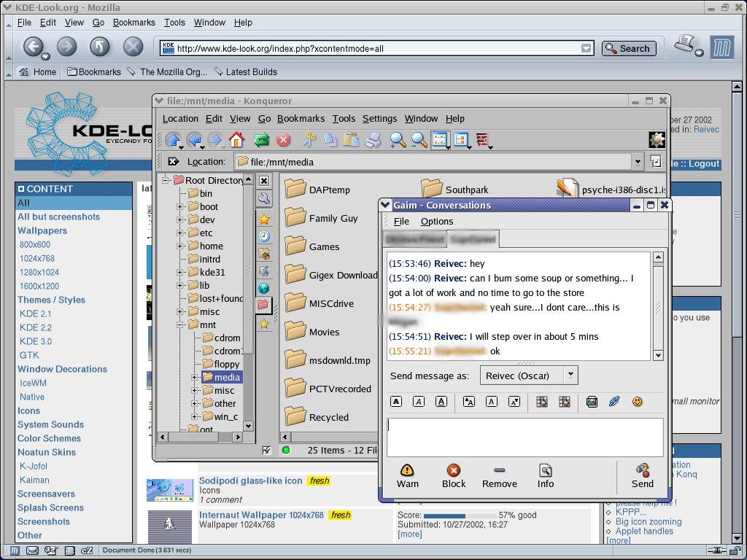Click the KDE gear animation icon in Konqueror
The image size is (747, 560).
tap(657, 140)
